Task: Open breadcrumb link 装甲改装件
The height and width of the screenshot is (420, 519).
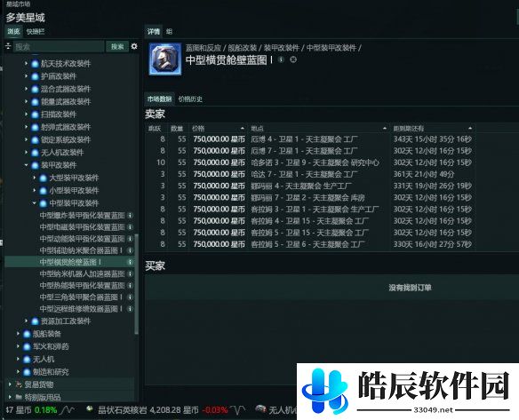Action: 282,48
